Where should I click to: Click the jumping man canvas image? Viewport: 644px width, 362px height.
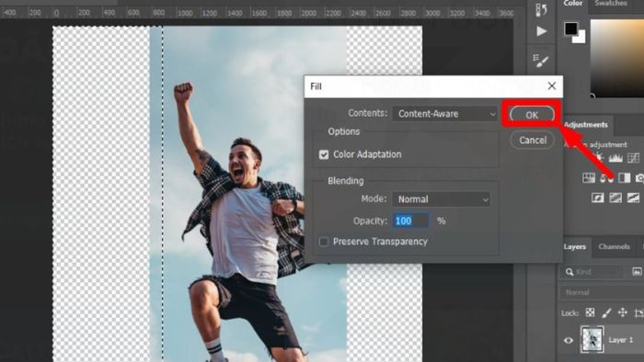coord(248,194)
